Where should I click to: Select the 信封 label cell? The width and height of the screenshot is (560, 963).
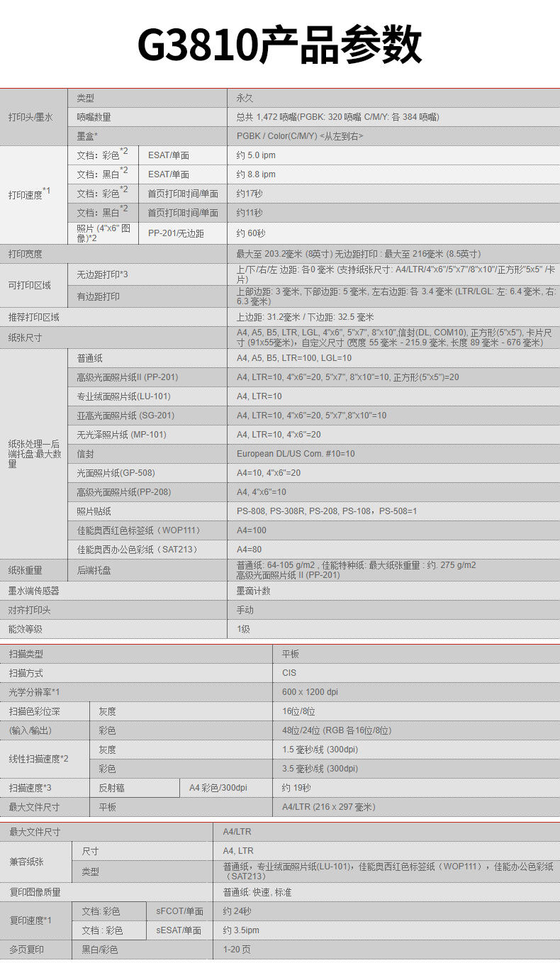[x=85, y=454]
